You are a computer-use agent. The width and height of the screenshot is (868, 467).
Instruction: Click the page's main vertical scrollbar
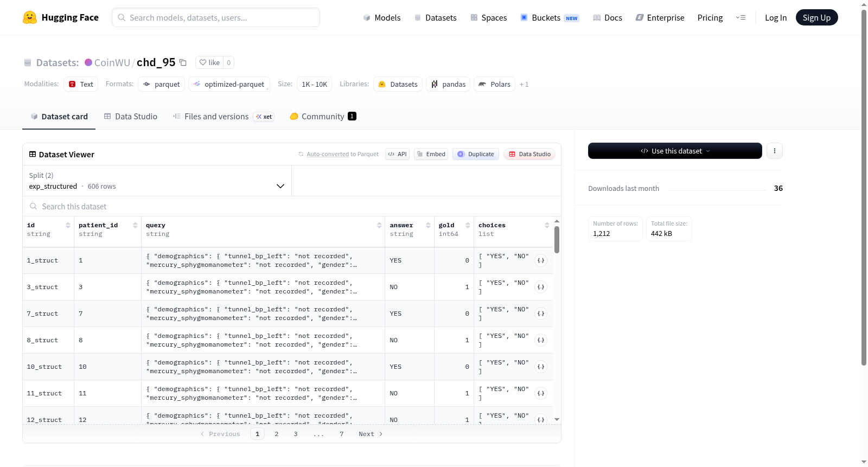864,187
